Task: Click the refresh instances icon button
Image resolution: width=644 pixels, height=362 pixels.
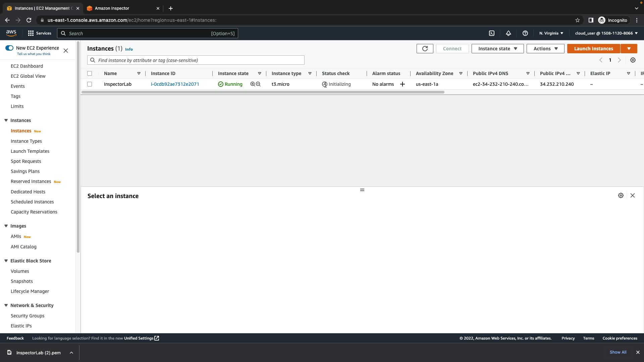Action: (425, 49)
